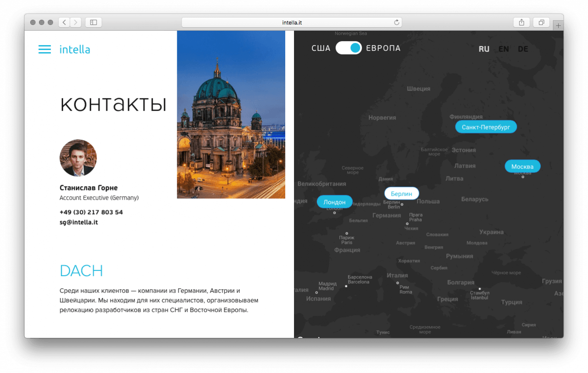Switch language to RU
Viewport: 588px width, 373px height.
tap(484, 49)
